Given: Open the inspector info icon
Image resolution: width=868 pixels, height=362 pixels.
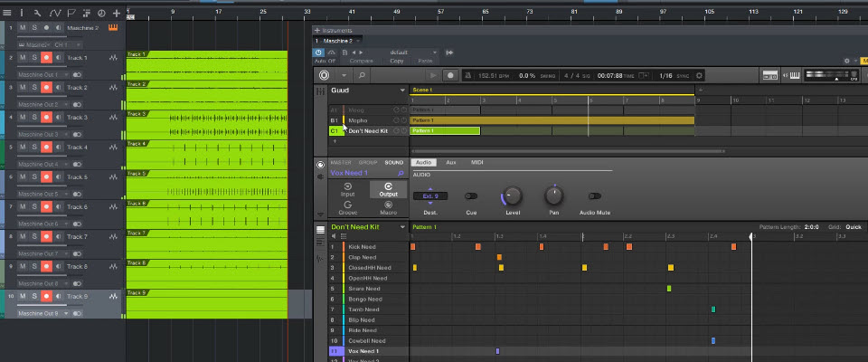Looking at the screenshot, I should click(x=23, y=13).
